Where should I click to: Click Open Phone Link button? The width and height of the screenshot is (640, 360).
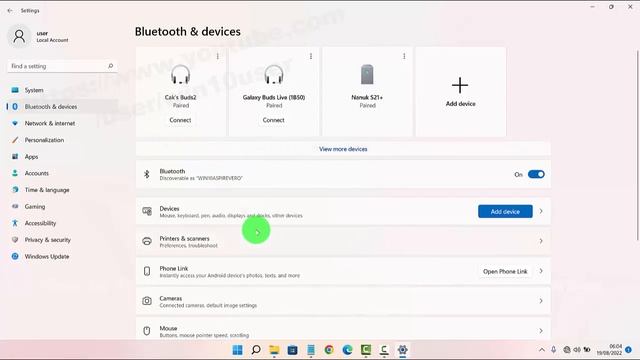pyautogui.click(x=505, y=271)
